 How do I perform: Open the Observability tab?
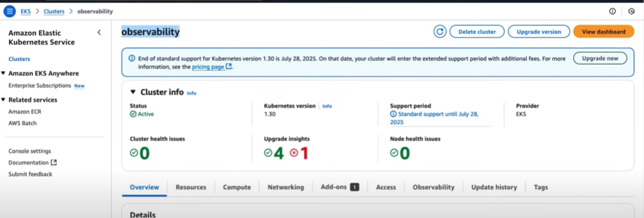click(x=434, y=187)
